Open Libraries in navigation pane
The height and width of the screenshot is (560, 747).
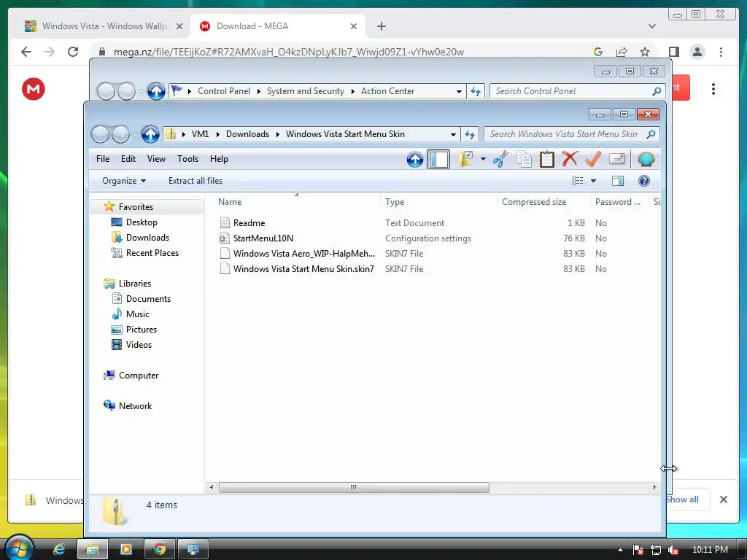coord(135,284)
